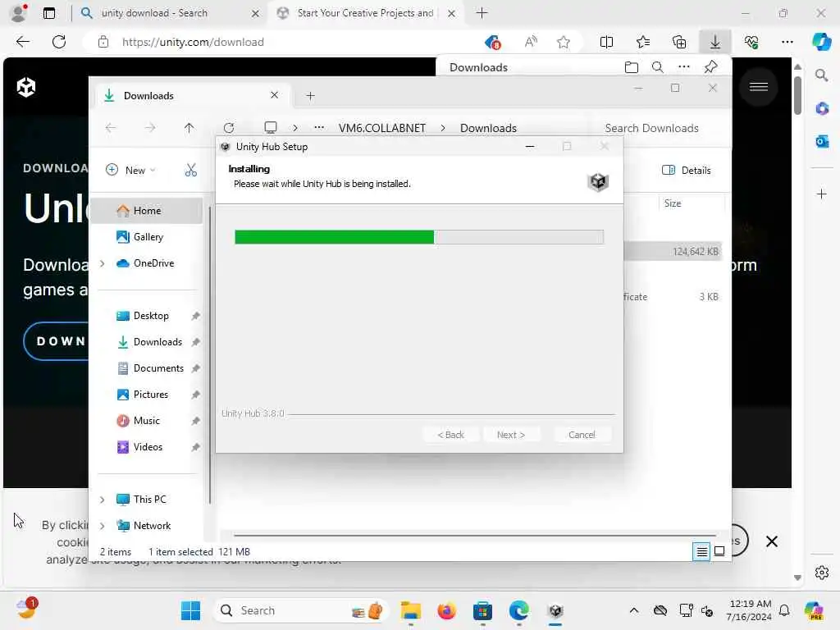Image resolution: width=840 pixels, height=630 pixels.
Task: Switch File Explorer to large icons view
Action: [719, 551]
